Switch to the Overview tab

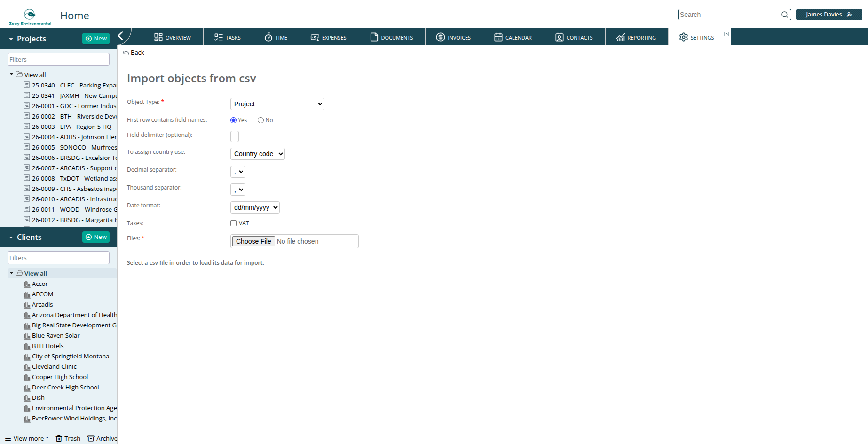[173, 37]
